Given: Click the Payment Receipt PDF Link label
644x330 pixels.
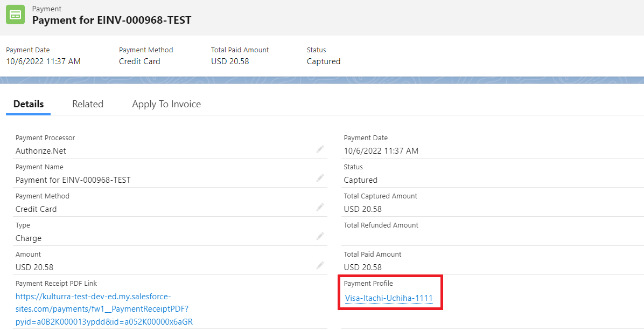Looking at the screenshot, I should coord(56,284).
